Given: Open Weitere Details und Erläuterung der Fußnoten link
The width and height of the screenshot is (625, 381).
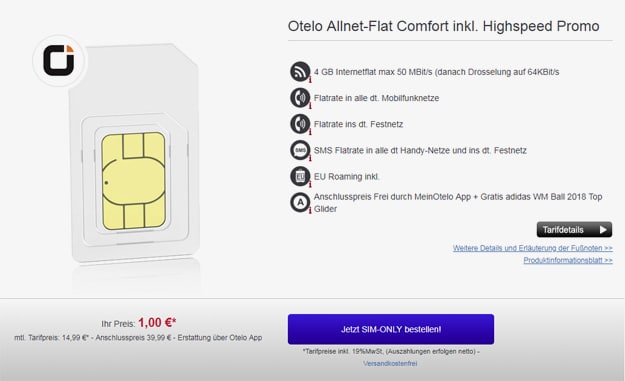Looking at the screenshot, I should click(x=533, y=248).
